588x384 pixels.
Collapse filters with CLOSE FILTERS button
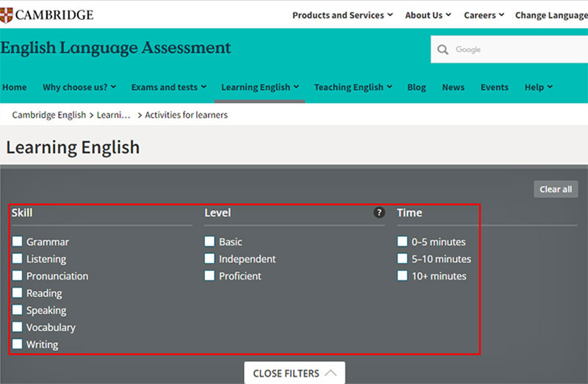295,373
